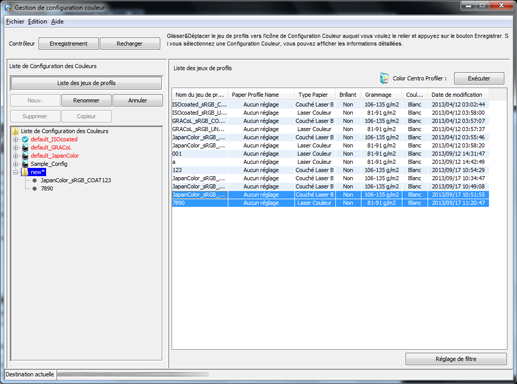
Task: Click the date 2013/09/17 10:51:55
Action: [458, 195]
